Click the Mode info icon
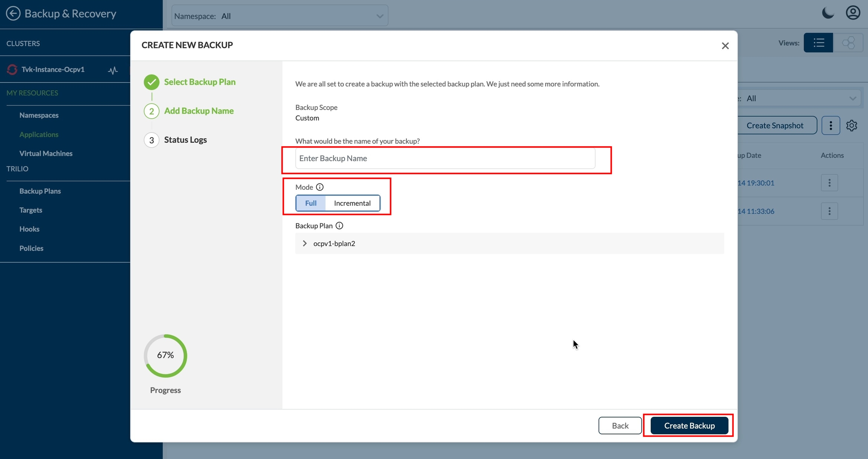Screen dimensions: 868x459 pyautogui.click(x=319, y=187)
